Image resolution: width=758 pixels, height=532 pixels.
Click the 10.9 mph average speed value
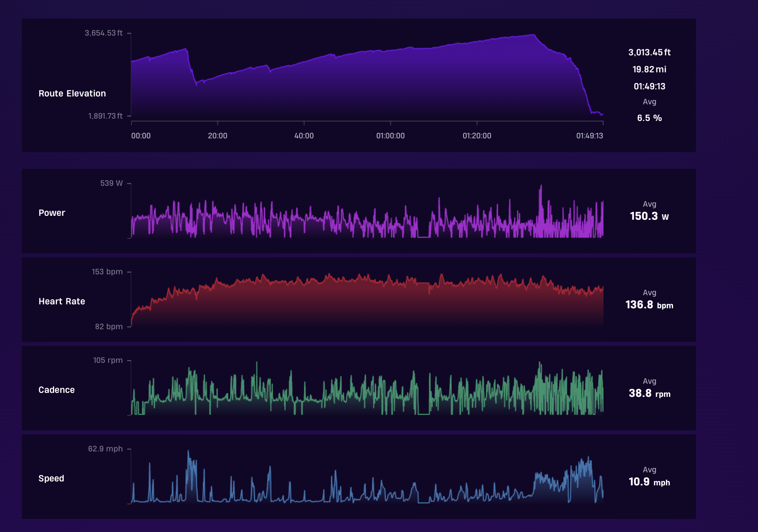coord(649,482)
